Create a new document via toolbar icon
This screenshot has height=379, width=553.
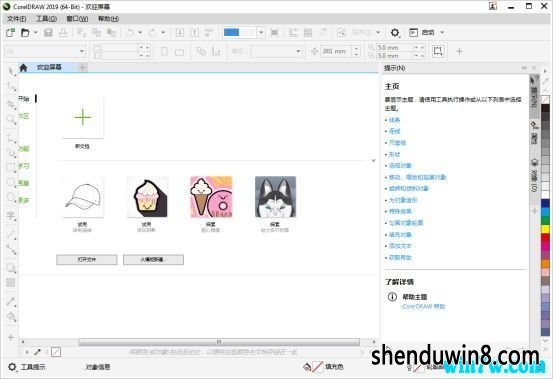[x=11, y=33]
